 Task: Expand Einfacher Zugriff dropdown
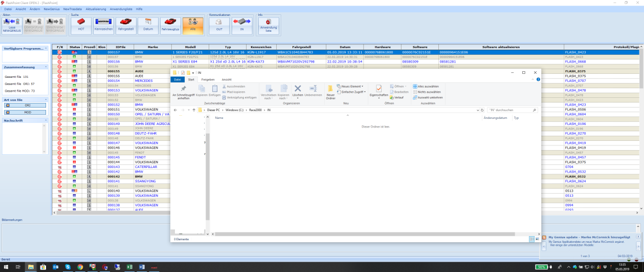[351, 92]
